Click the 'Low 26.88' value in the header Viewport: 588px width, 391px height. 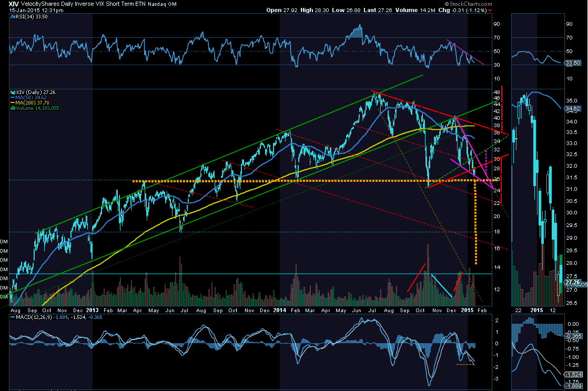click(346, 10)
